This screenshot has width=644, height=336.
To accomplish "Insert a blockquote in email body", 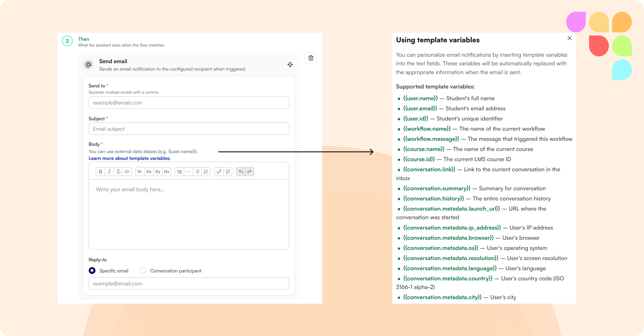I will click(180, 172).
